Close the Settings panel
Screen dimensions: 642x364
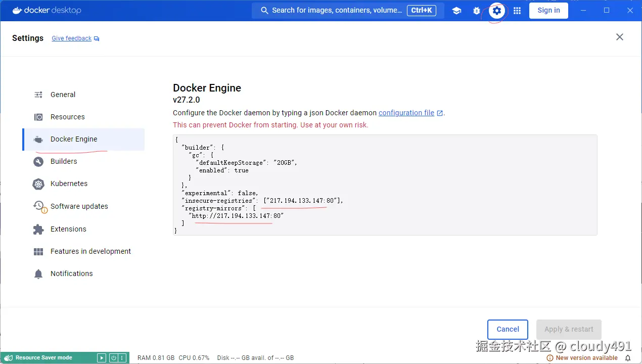pos(620,37)
